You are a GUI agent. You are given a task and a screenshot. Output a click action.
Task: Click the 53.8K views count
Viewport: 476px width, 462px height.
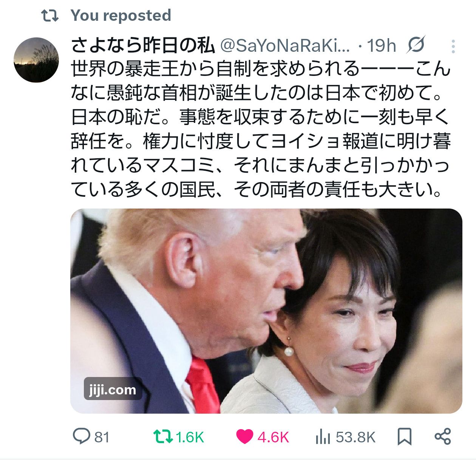[x=355, y=437]
